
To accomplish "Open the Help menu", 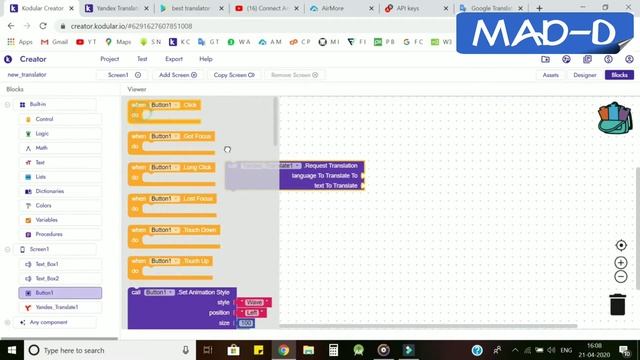I will (206, 59).
